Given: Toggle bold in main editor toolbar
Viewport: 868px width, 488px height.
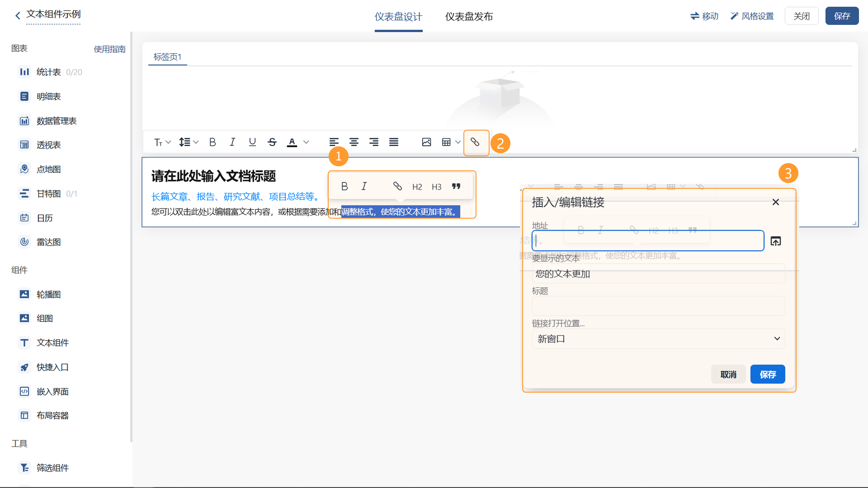Looking at the screenshot, I should click(x=212, y=142).
